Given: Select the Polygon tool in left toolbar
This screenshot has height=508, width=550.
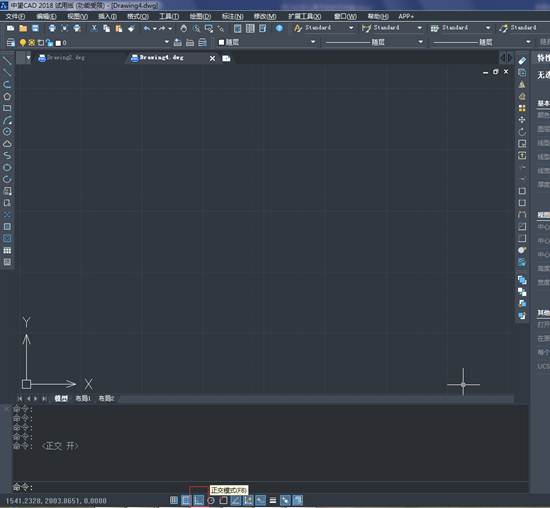Looking at the screenshot, I should (x=7, y=96).
